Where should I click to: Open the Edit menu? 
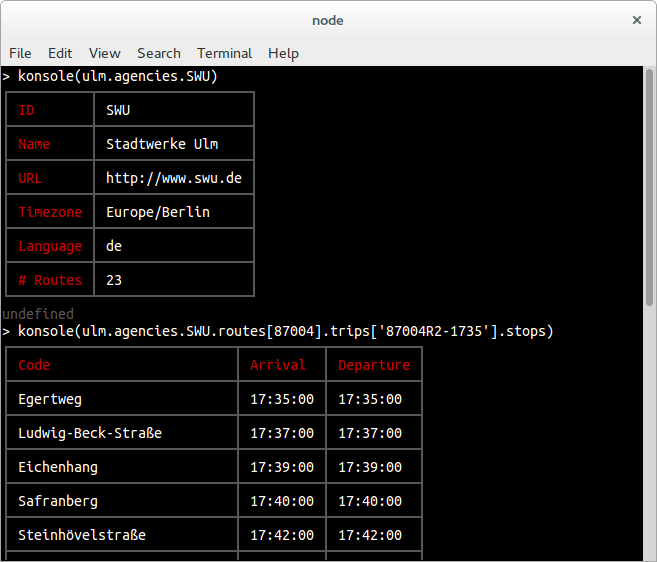60,53
